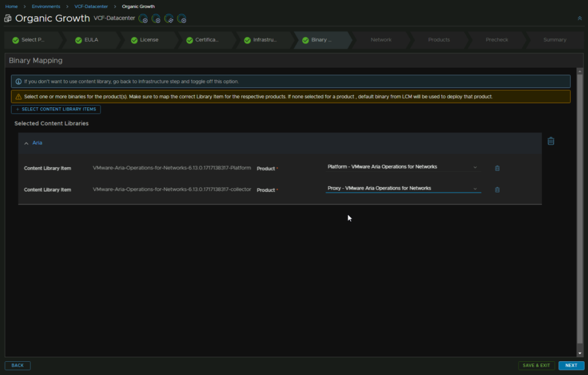
Task: Go to the Certificate wizard step
Action: point(207,40)
